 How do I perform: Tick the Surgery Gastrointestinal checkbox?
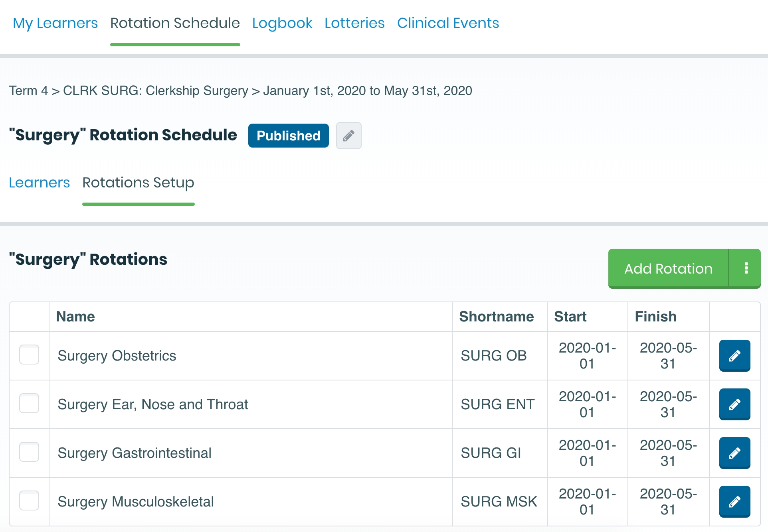click(x=29, y=452)
